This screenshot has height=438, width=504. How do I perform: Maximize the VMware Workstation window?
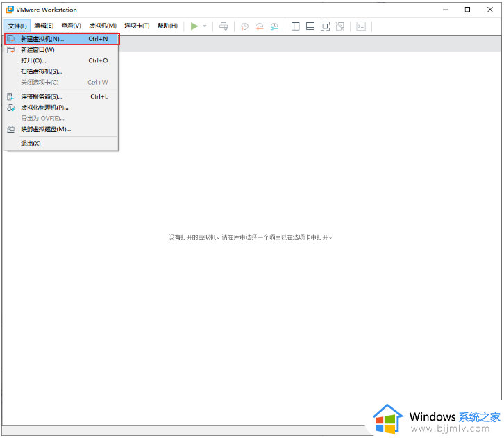click(x=467, y=10)
